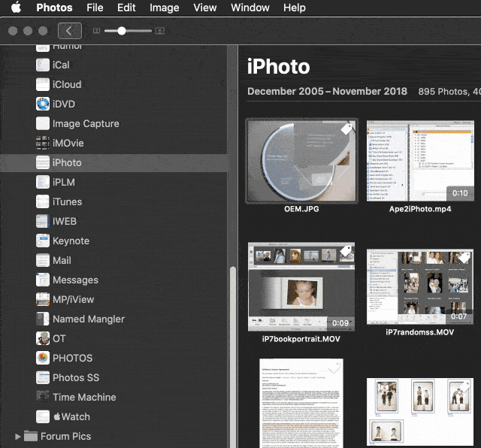
Task: Select the Ape2iPhoto.mp4 video thumbnail
Action: 419,161
